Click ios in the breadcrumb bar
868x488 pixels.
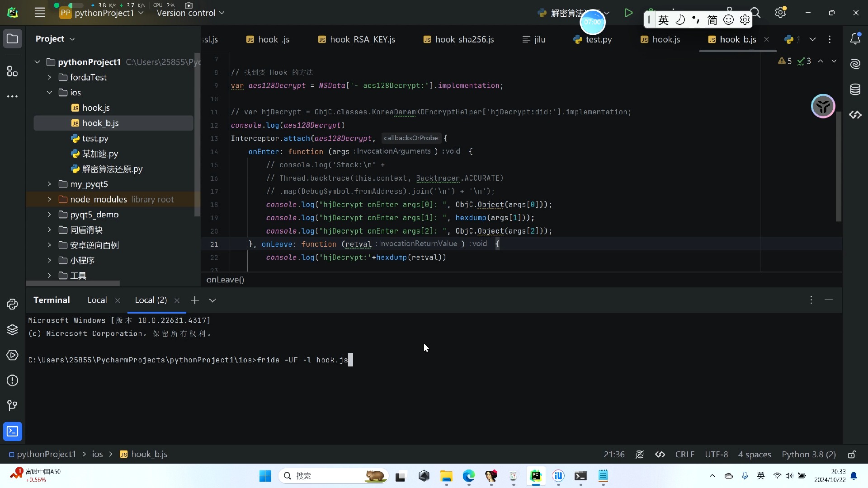pos(97,455)
